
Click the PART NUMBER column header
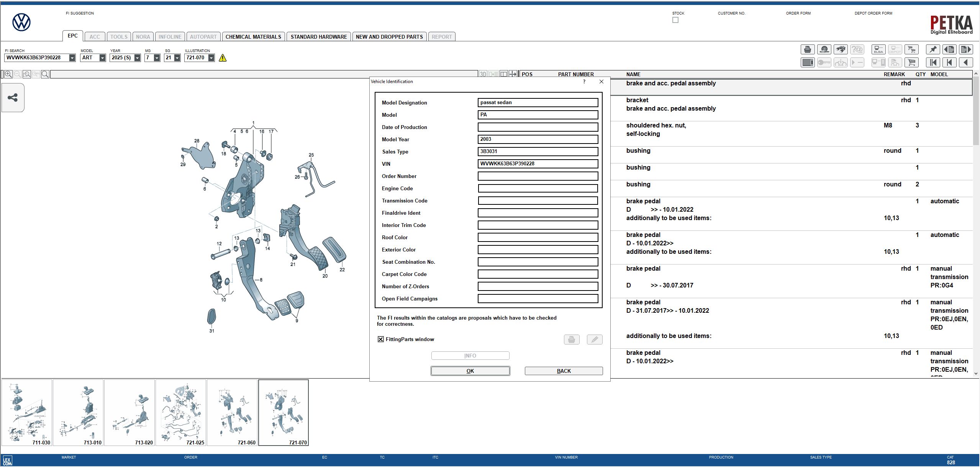tap(576, 74)
